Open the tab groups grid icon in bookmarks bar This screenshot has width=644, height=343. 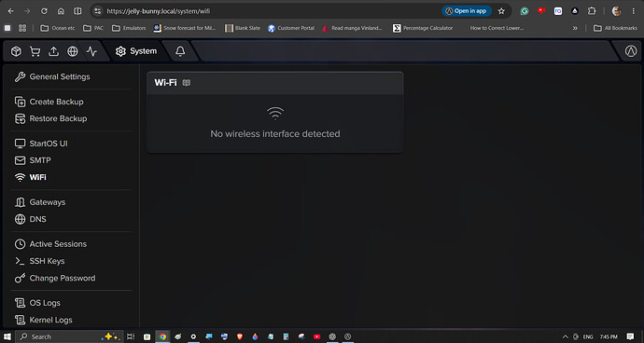pos(22,28)
